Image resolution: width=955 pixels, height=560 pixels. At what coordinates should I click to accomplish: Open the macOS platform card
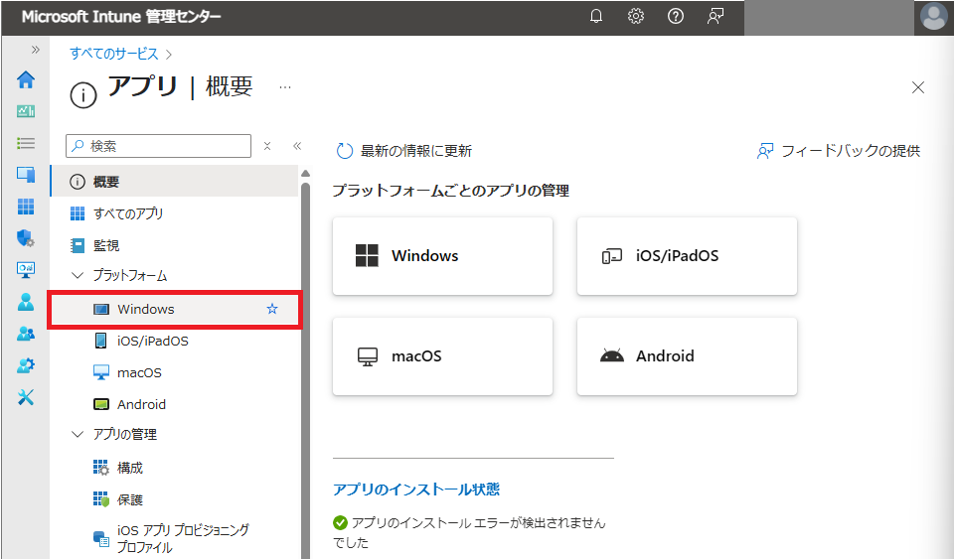(443, 356)
